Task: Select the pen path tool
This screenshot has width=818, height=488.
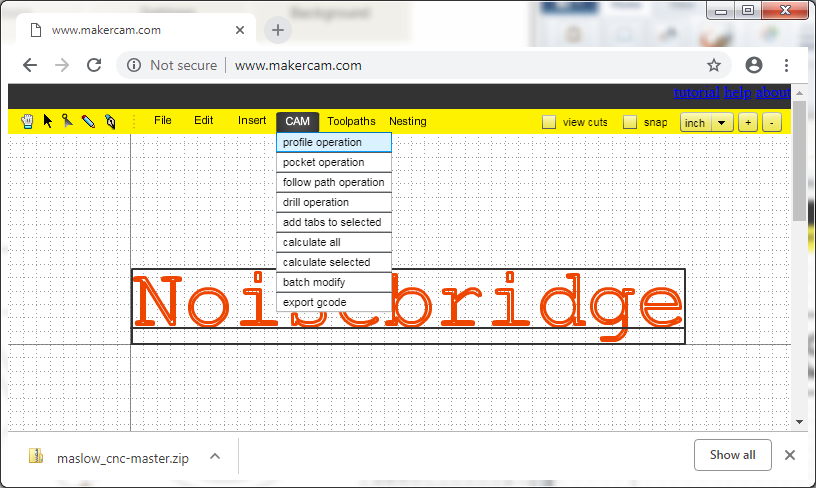Action: (110, 121)
